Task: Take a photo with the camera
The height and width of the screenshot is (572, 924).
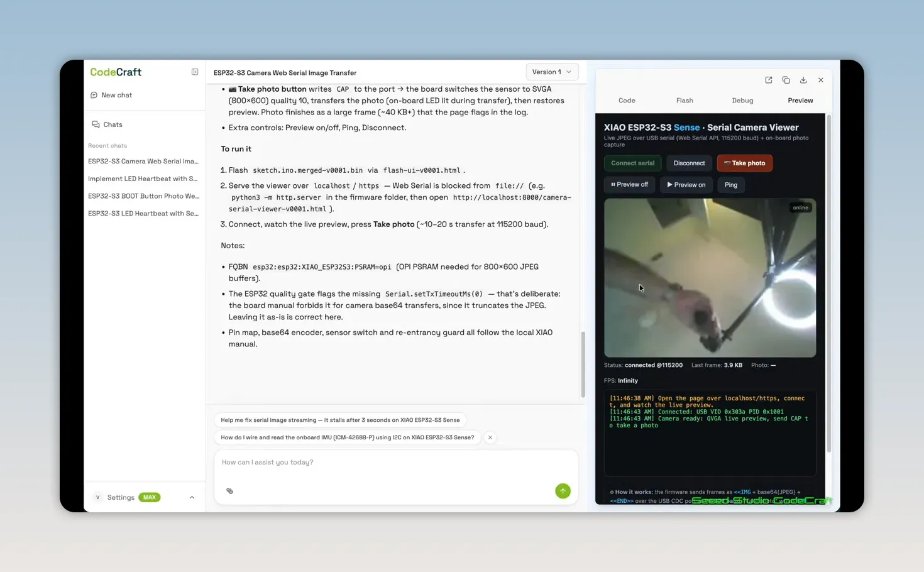Action: pos(745,163)
